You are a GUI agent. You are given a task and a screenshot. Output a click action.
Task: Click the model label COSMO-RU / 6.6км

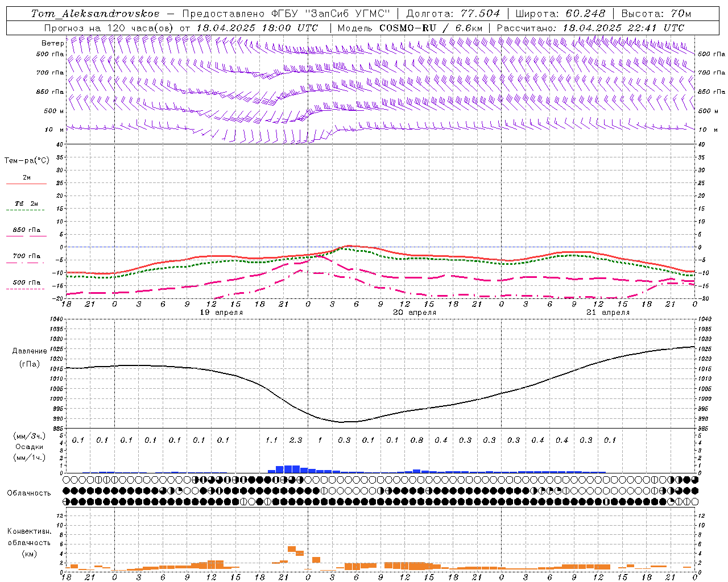pos(431,28)
